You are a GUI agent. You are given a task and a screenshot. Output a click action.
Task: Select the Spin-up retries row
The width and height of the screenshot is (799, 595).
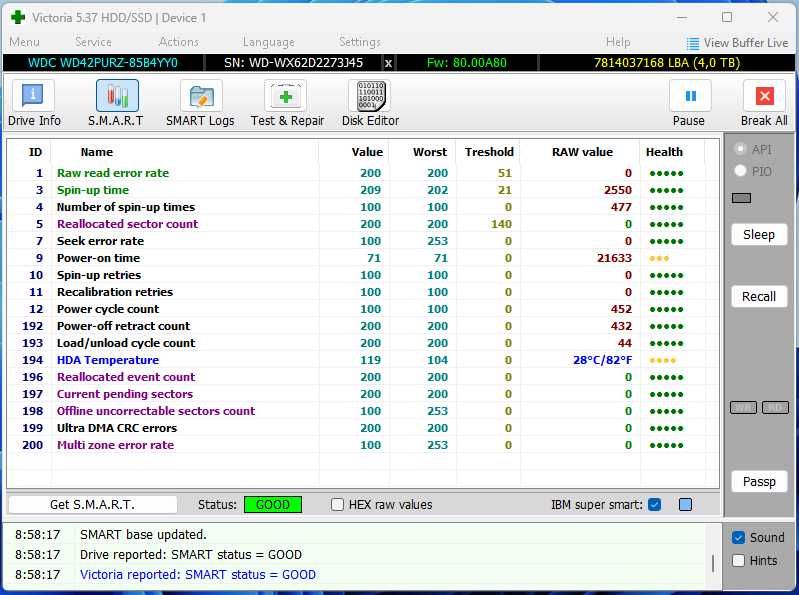pos(362,275)
